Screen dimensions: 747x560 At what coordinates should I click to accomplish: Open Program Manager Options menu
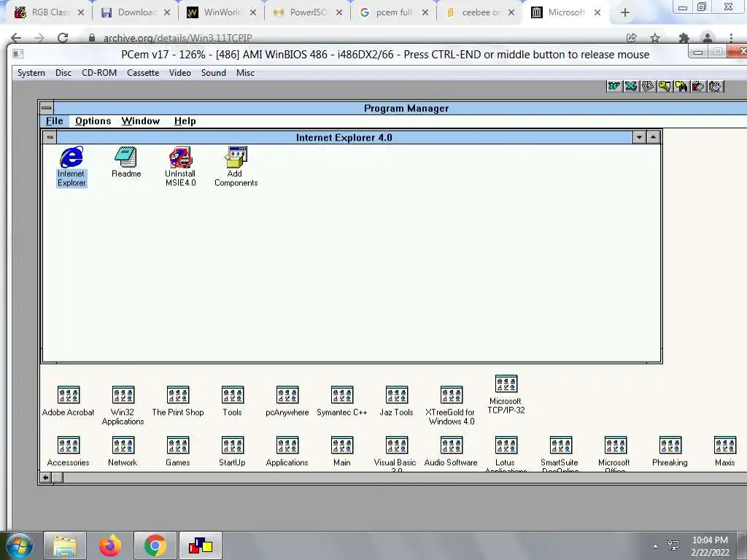click(x=93, y=121)
